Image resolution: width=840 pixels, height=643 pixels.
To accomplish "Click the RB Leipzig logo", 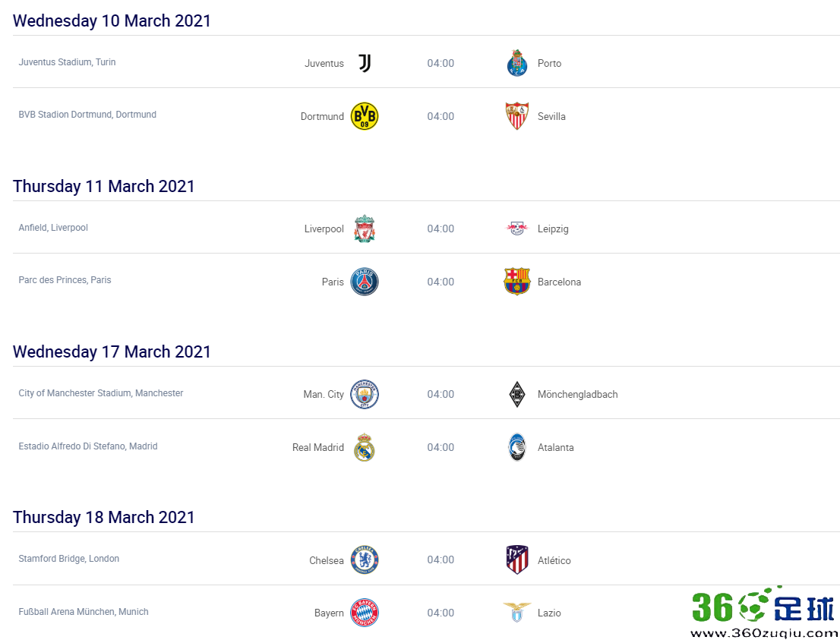I will point(517,229).
